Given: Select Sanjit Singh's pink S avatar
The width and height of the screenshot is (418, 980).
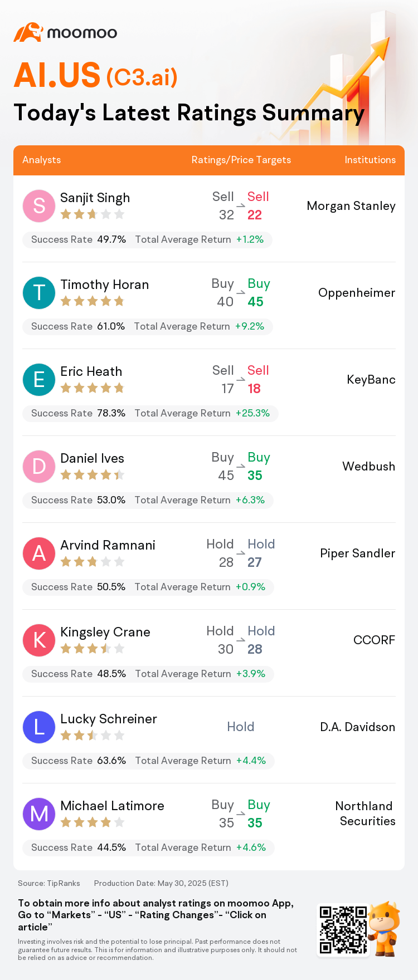Looking at the screenshot, I should 39,205.
